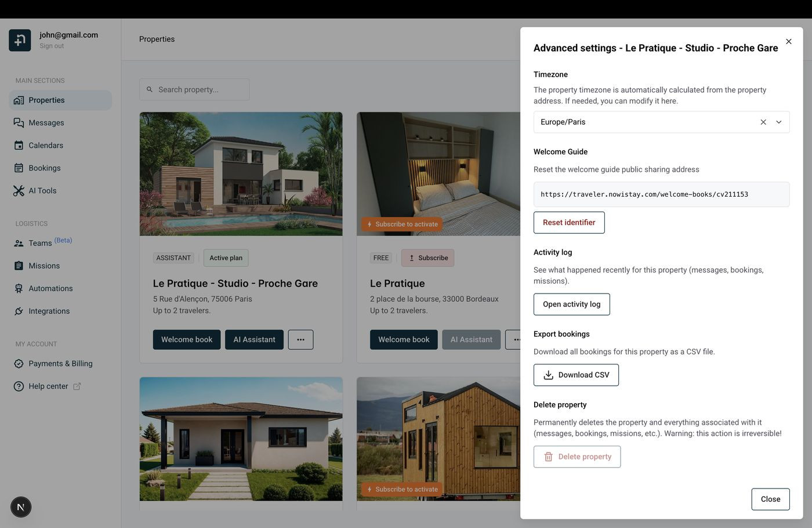Viewport: 812px width, 528px height.
Task: Reset the welcome guide identifier
Action: tap(569, 222)
